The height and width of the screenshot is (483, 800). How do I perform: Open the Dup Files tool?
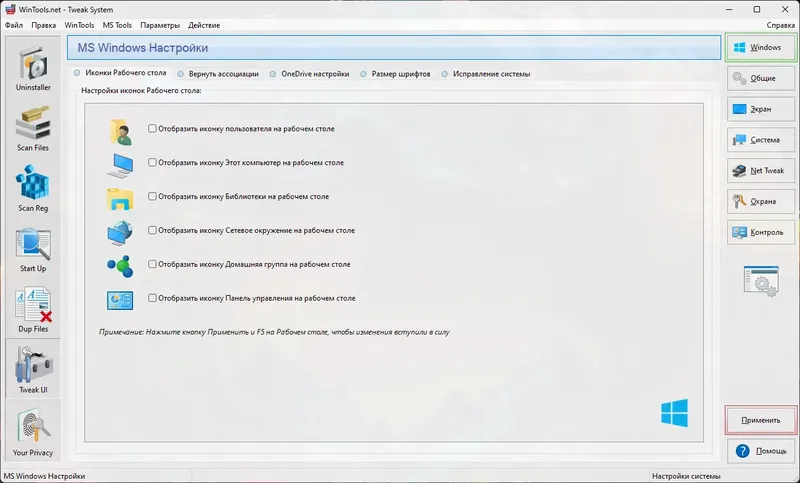[33, 310]
